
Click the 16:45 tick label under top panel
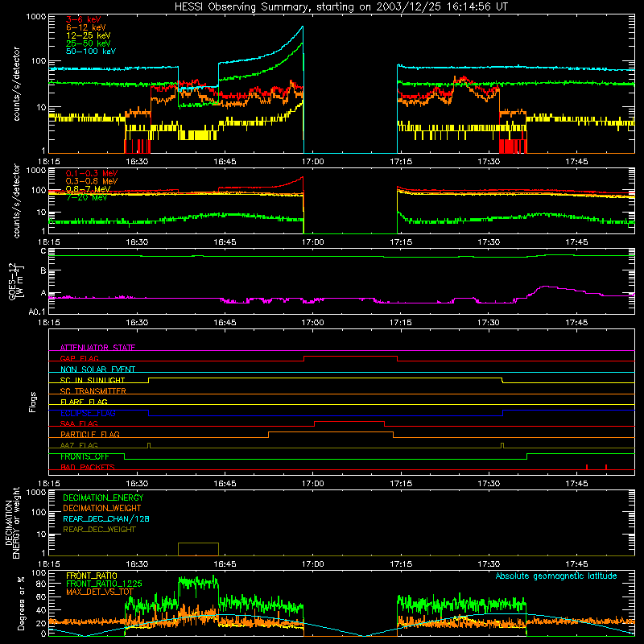click(x=225, y=162)
